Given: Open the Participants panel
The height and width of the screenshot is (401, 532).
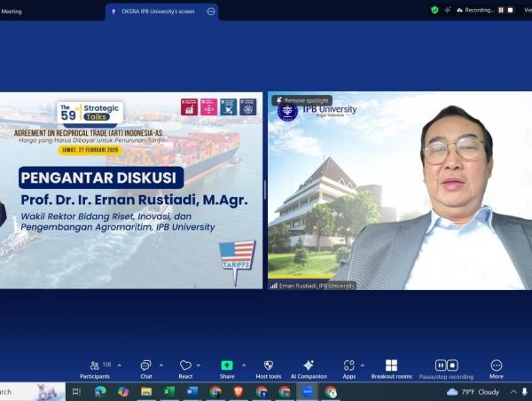Looking at the screenshot, I should tap(95, 369).
